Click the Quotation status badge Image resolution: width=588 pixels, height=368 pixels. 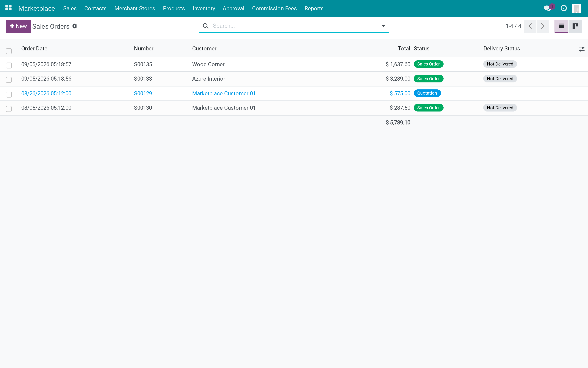pos(427,93)
